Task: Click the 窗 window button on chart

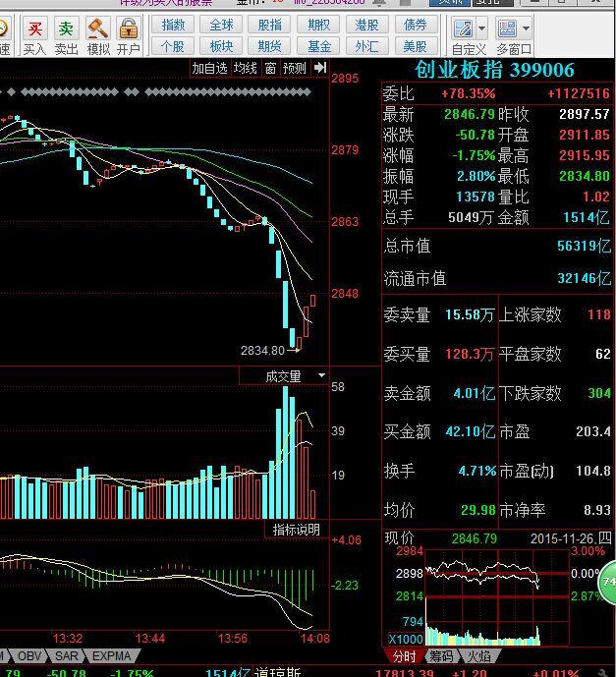Action: [x=270, y=68]
